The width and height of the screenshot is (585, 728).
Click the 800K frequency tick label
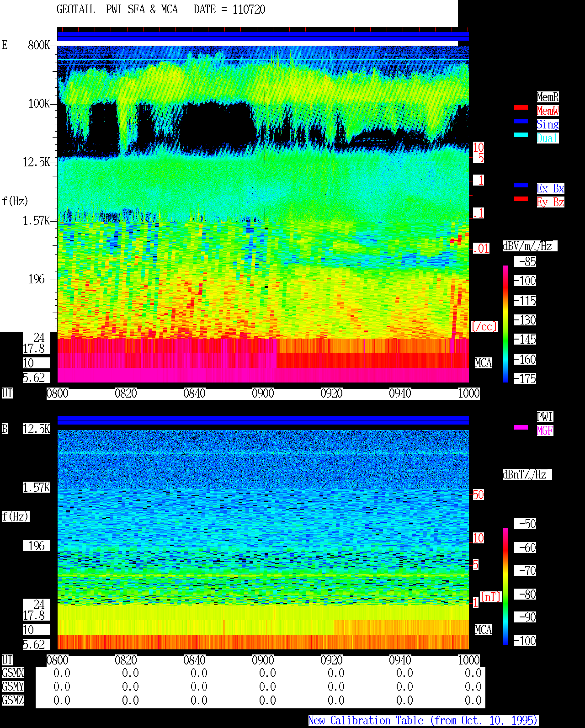(39, 45)
